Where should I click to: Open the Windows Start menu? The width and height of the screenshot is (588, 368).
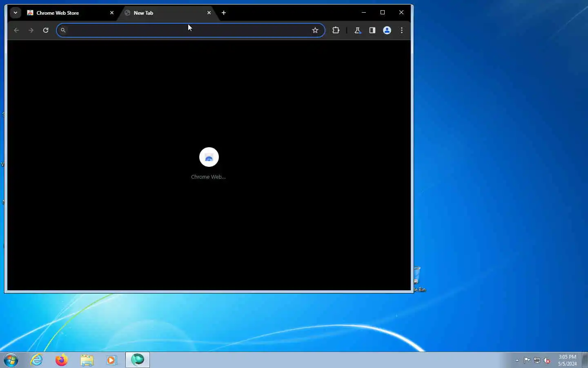(11, 360)
